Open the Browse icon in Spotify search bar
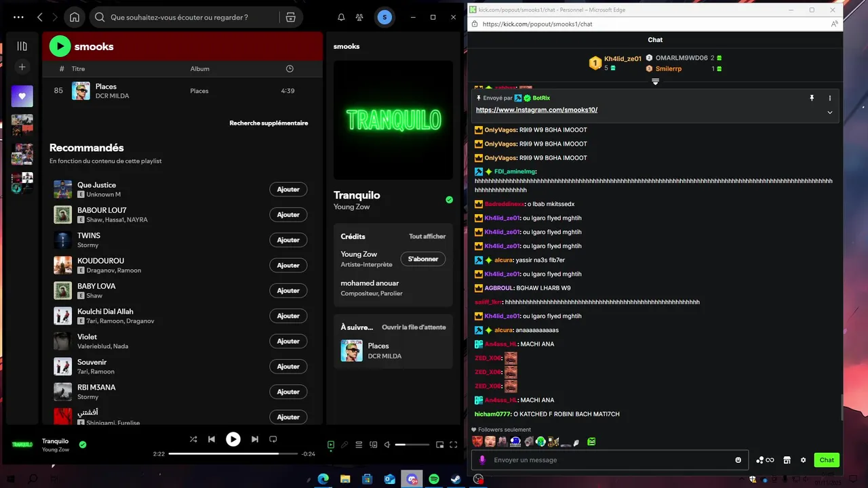Screen dimensions: 868x488 (290, 17)
